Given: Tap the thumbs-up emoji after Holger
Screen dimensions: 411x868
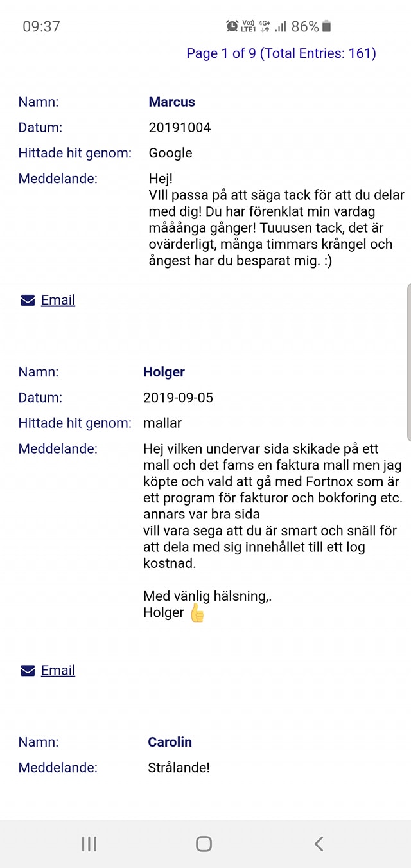Looking at the screenshot, I should coord(197,612).
